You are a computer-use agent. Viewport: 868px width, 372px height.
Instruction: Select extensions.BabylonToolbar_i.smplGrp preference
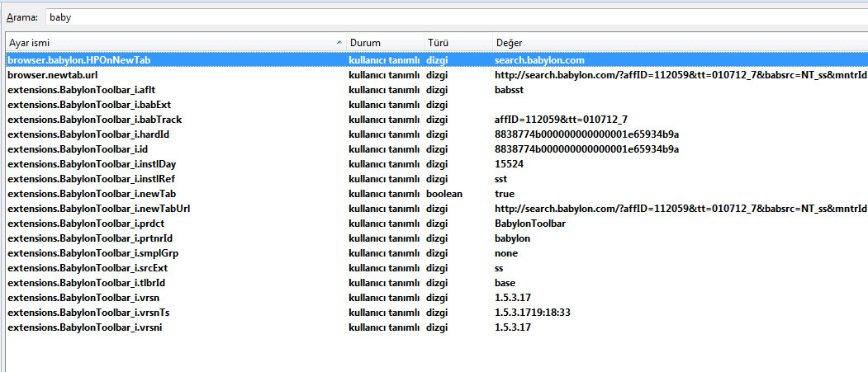pos(436,254)
